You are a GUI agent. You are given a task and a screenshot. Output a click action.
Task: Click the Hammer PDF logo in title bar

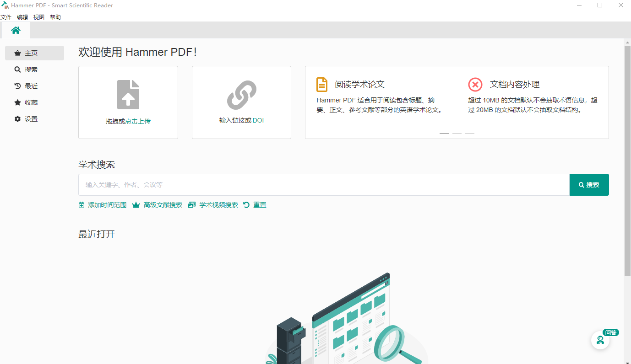pos(5,5)
